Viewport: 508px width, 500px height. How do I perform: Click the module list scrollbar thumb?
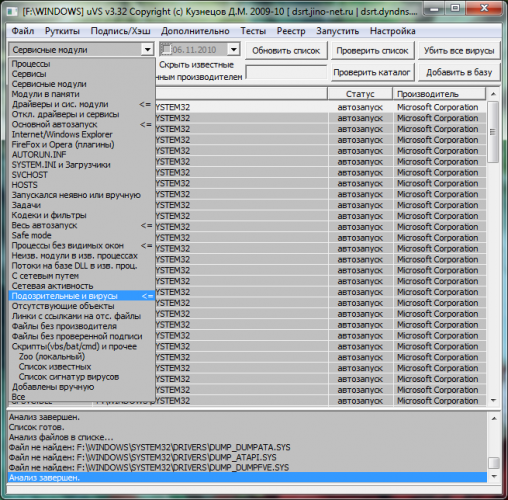click(x=493, y=132)
